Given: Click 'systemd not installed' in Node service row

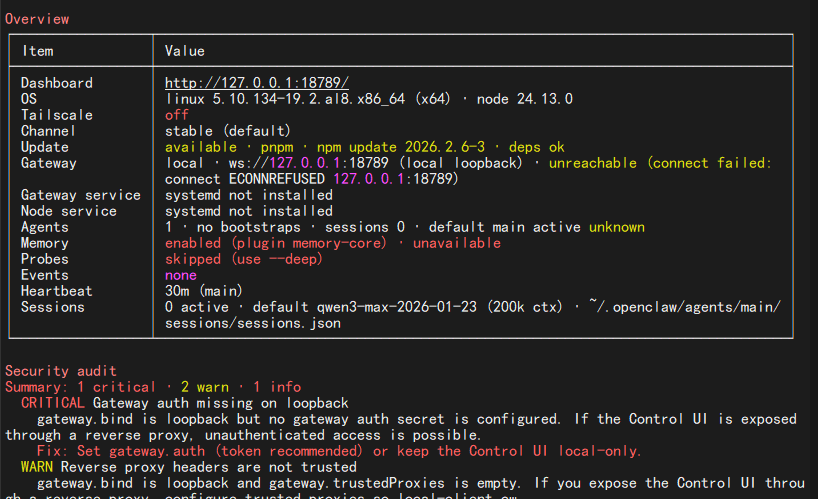Looking at the screenshot, I should coord(249,211).
